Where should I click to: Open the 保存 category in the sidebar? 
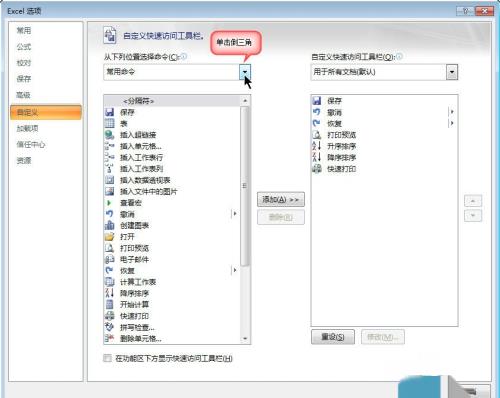pyautogui.click(x=46, y=79)
